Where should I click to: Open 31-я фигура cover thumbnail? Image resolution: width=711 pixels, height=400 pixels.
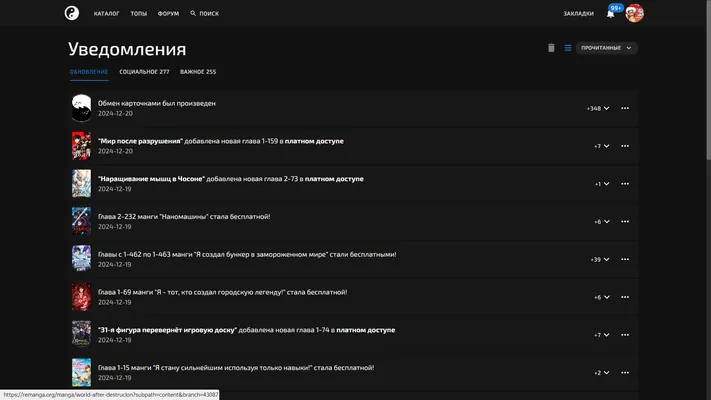click(81, 334)
